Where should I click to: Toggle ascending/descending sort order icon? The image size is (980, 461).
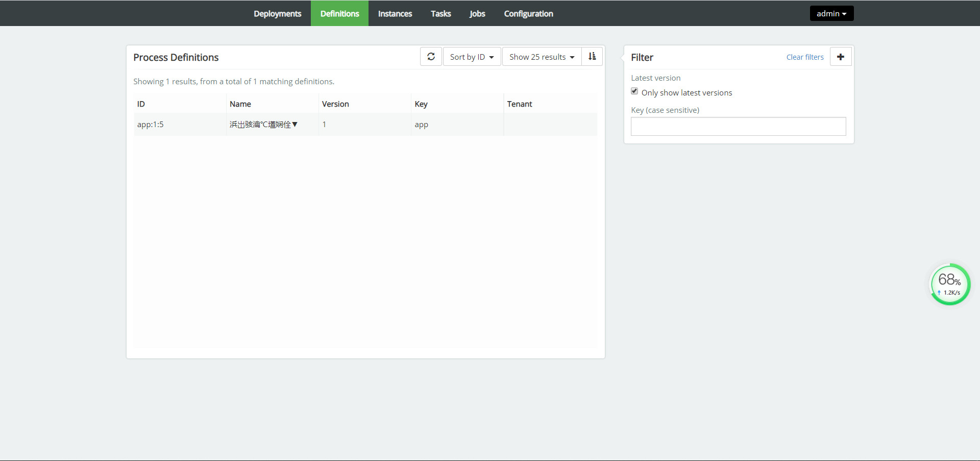pos(592,57)
